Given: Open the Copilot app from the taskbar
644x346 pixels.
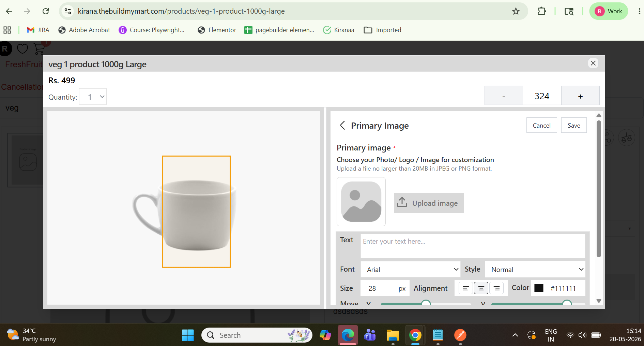Looking at the screenshot, I should pyautogui.click(x=325, y=335).
